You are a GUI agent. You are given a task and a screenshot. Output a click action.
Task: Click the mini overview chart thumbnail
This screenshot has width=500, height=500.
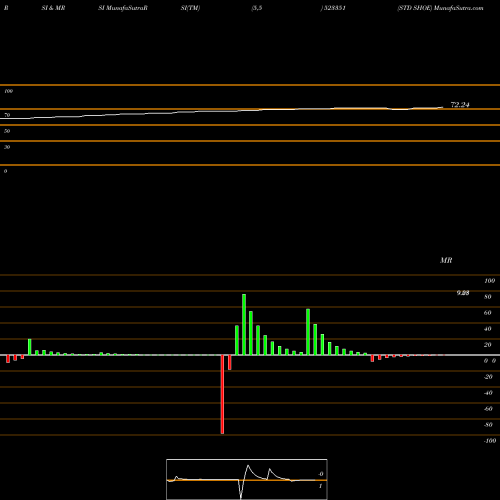pyautogui.click(x=247, y=479)
